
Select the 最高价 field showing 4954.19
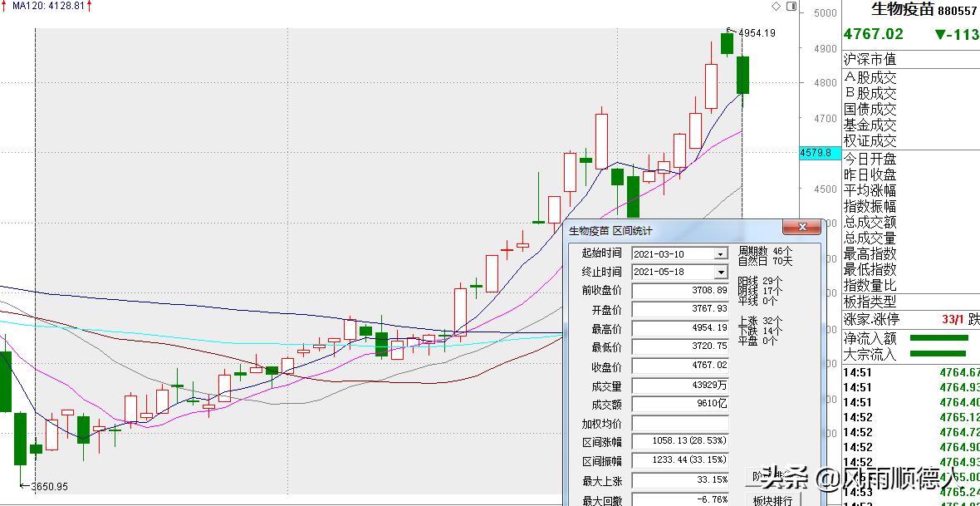[680, 328]
